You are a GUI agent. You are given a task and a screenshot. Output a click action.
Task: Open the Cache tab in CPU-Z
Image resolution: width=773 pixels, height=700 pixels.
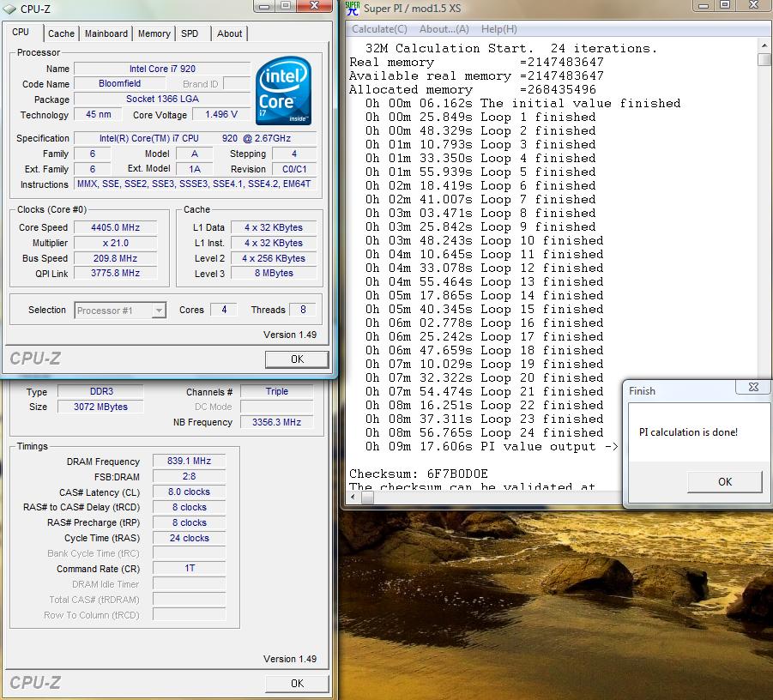pyautogui.click(x=61, y=33)
